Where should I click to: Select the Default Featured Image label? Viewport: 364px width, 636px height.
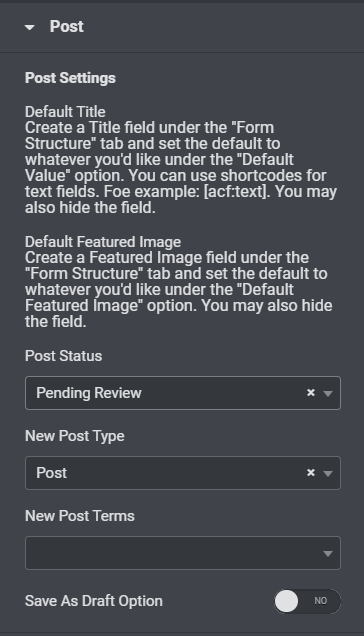pyautogui.click(x=103, y=242)
